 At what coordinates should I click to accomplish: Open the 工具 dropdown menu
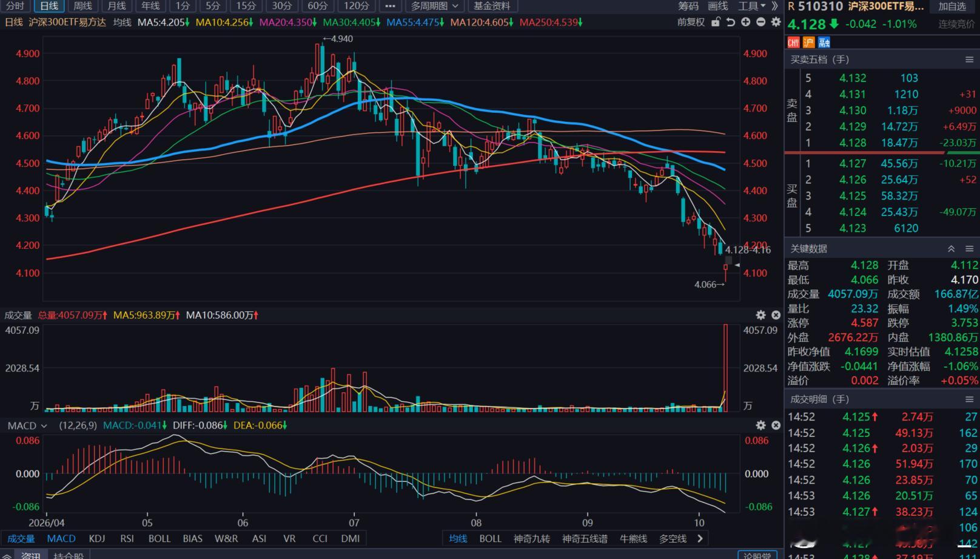coord(751,6)
